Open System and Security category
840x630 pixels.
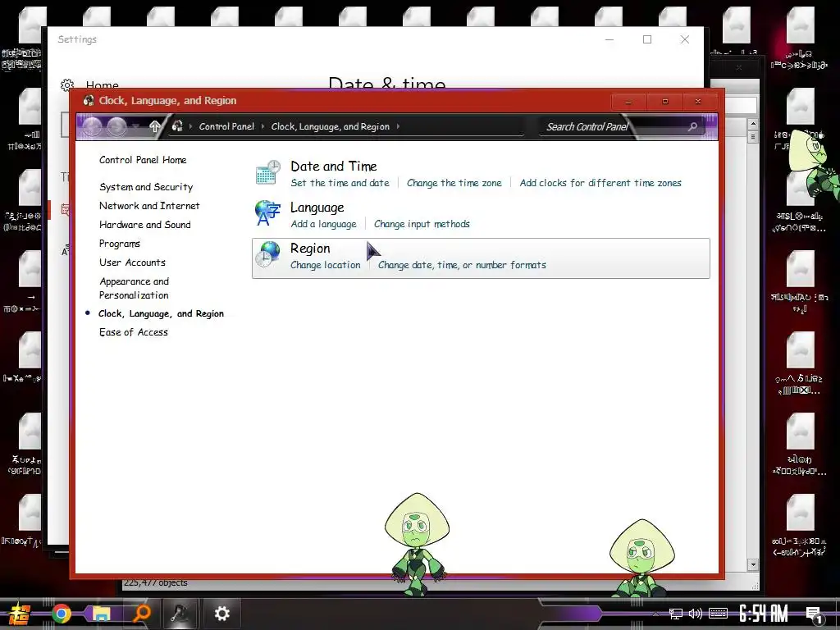146,187
